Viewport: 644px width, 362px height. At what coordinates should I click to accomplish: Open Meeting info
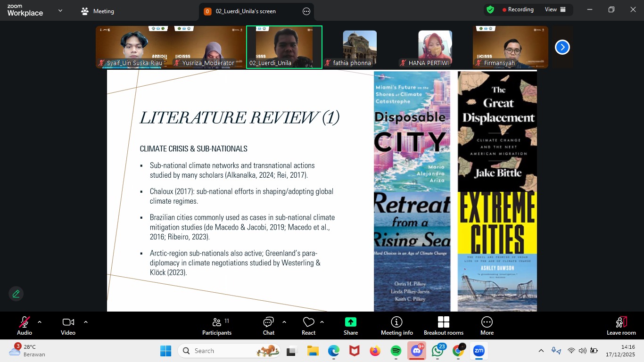coord(397,326)
